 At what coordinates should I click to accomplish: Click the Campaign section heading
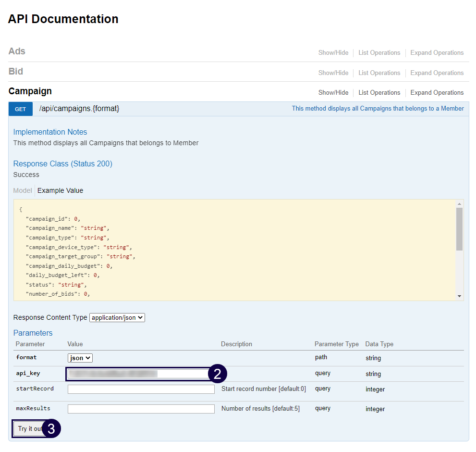point(30,91)
